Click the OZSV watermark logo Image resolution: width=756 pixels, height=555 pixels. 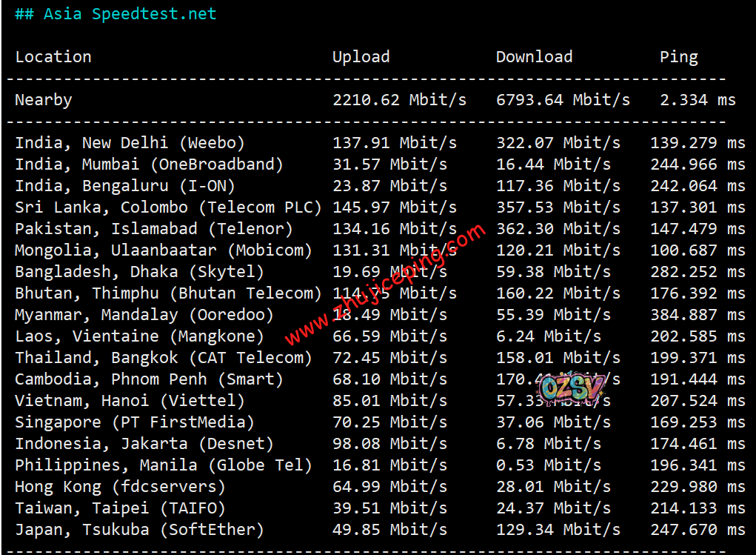coord(572,388)
